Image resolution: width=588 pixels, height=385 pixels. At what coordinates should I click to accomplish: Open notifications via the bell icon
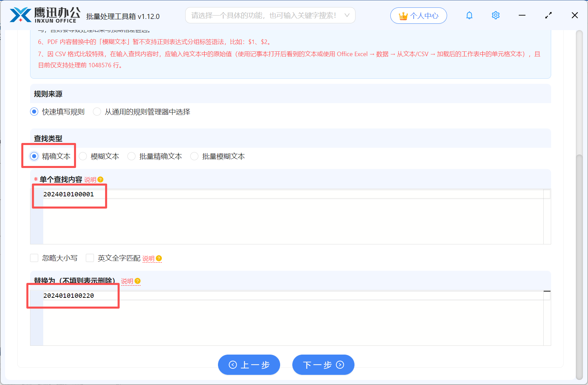(x=469, y=15)
